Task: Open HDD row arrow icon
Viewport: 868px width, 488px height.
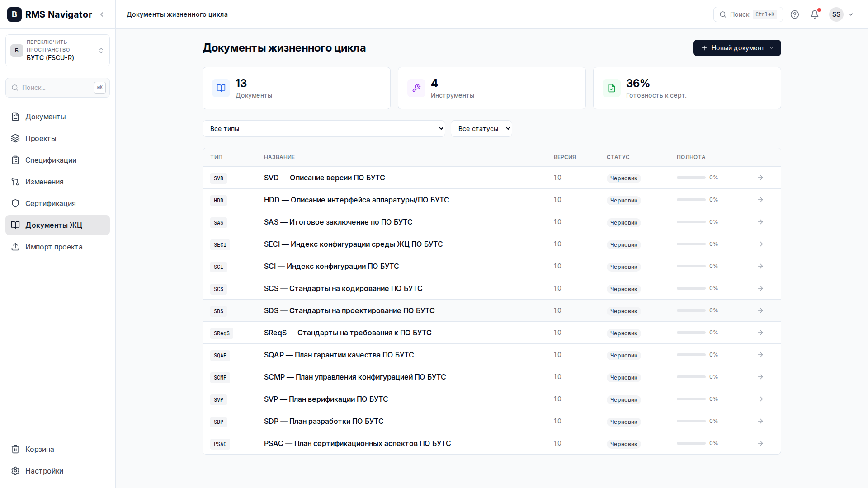Action: 760,200
